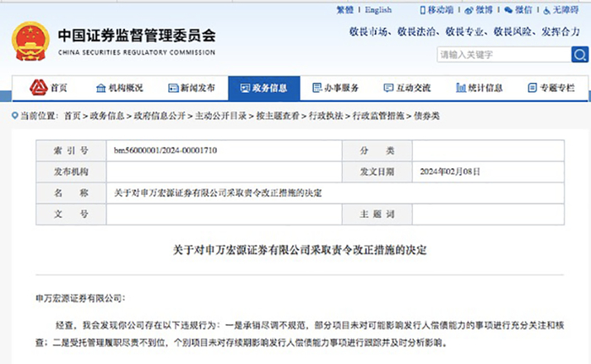
Task: Switch to 繁體 traditional Chinese
Action: click(x=344, y=10)
